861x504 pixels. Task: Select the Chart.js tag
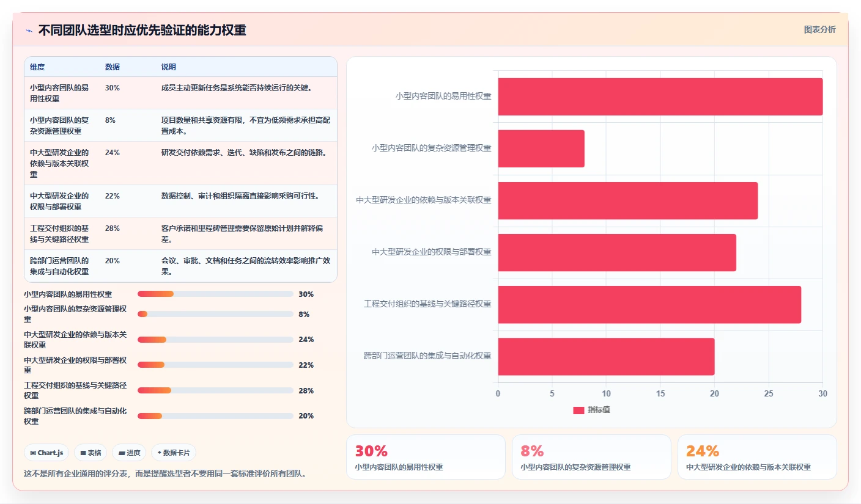point(47,453)
